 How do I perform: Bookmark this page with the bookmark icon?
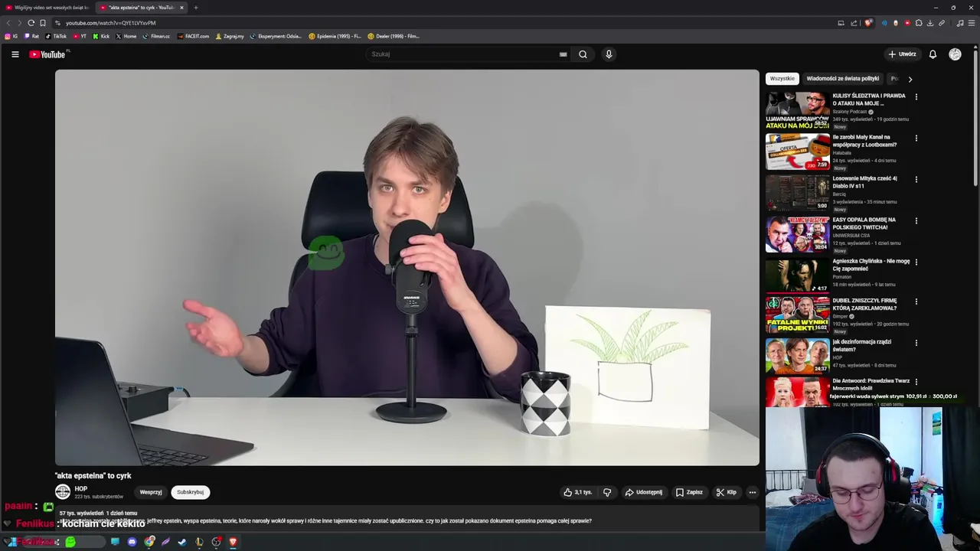click(x=43, y=23)
